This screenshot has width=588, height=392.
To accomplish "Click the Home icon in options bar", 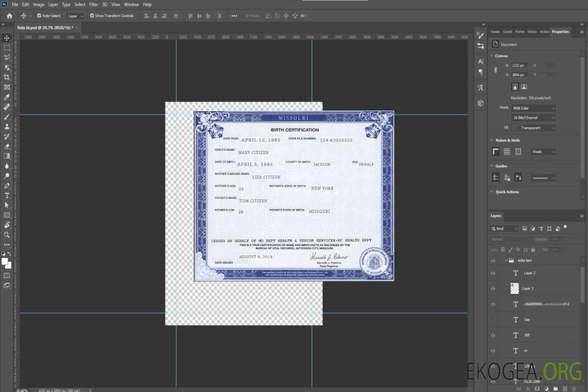I will point(9,16).
